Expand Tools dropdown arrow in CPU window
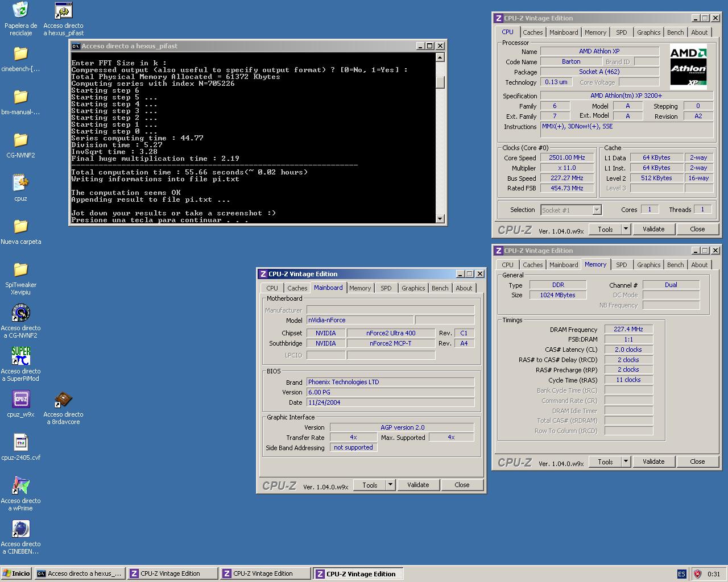This screenshot has height=582, width=728. 626,229
